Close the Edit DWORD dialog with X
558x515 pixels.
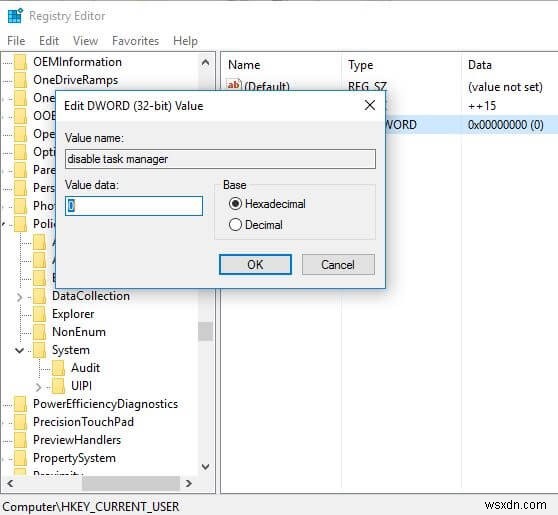coord(370,105)
